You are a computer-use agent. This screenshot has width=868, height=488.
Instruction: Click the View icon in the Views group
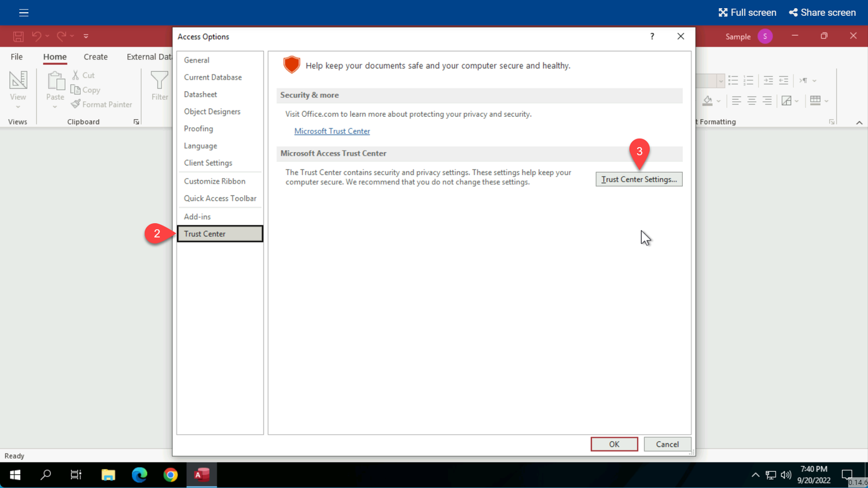coord(18,81)
